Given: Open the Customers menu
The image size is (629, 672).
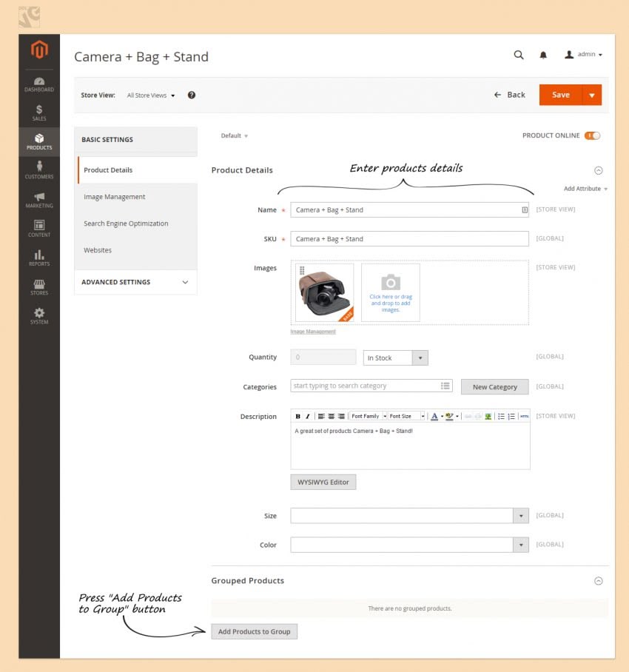Looking at the screenshot, I should 39,170.
